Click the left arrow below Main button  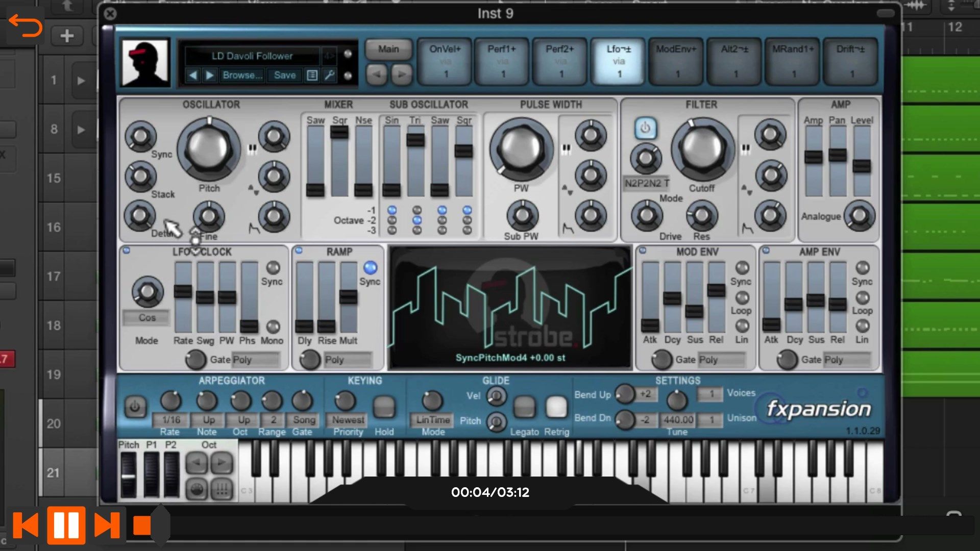tap(377, 75)
